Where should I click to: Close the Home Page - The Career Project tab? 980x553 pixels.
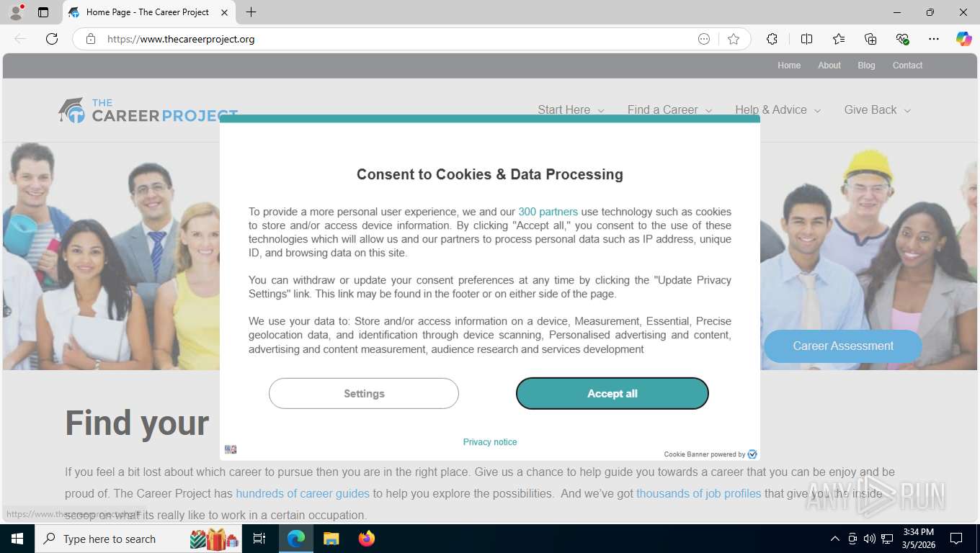(224, 12)
